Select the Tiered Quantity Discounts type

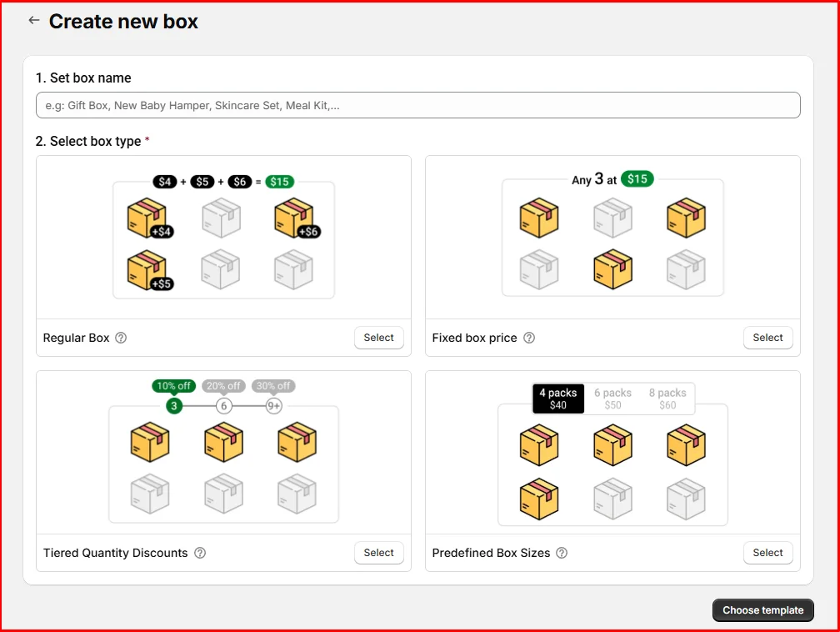378,553
